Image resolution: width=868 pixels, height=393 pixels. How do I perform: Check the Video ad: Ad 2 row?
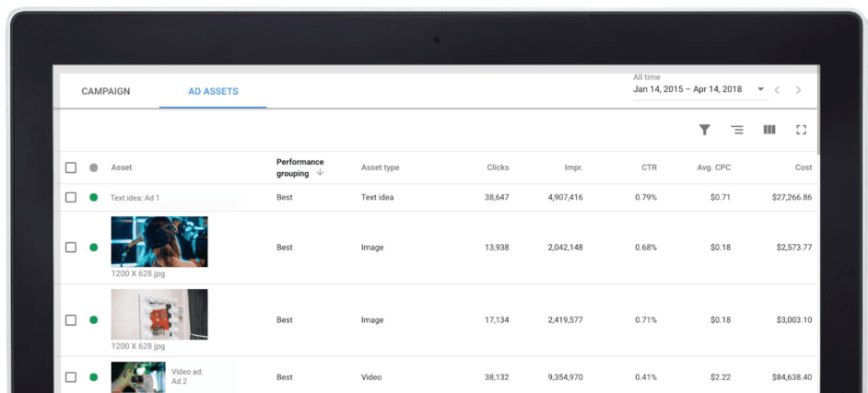tap(71, 377)
